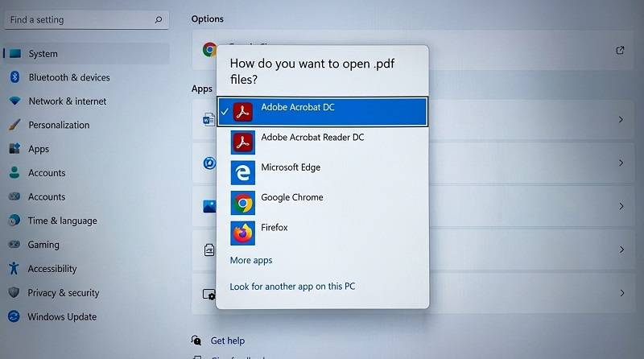This screenshot has height=359, width=644.
Task: Click the Windows Update sync icon
Action: tap(14, 316)
